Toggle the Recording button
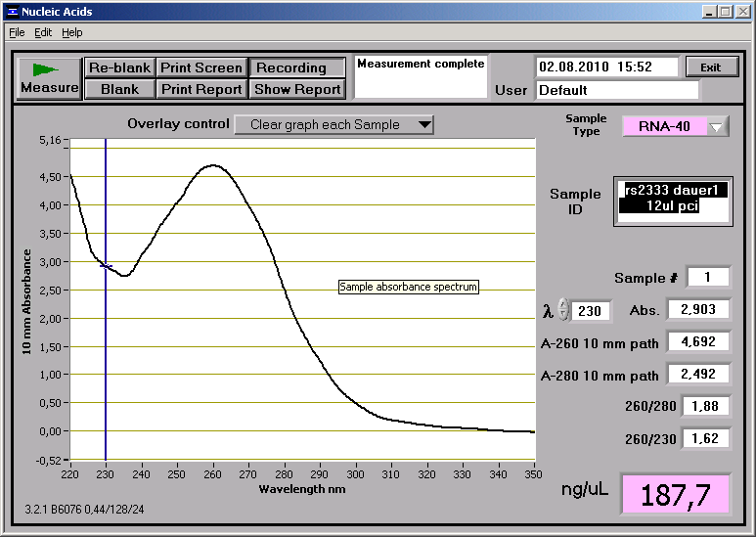 tap(297, 67)
